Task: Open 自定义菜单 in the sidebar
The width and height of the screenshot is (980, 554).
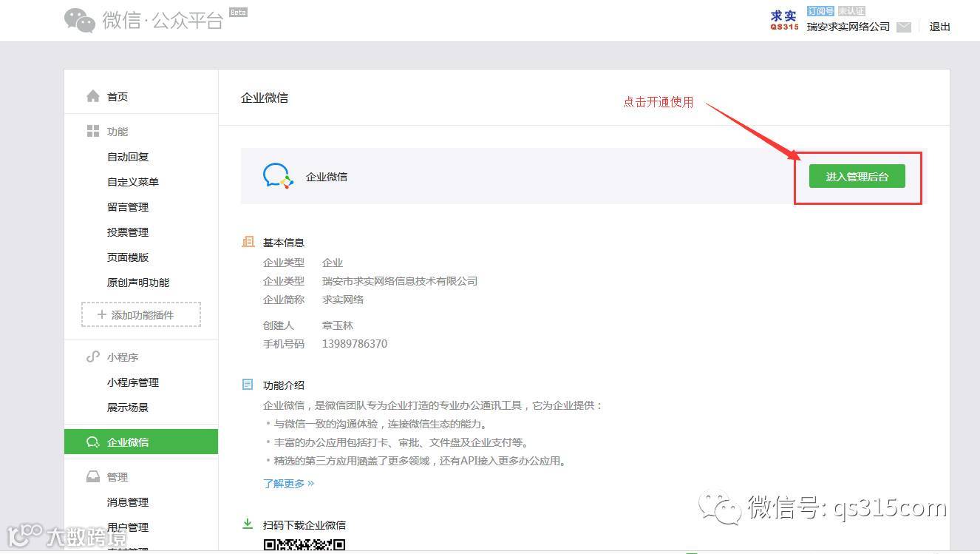Action: click(133, 182)
